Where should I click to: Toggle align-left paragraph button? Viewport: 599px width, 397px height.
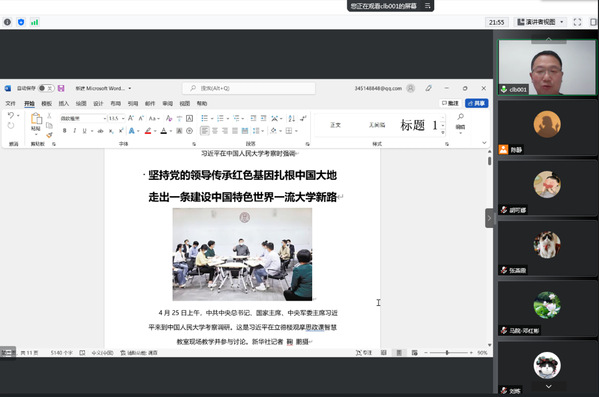click(x=205, y=131)
